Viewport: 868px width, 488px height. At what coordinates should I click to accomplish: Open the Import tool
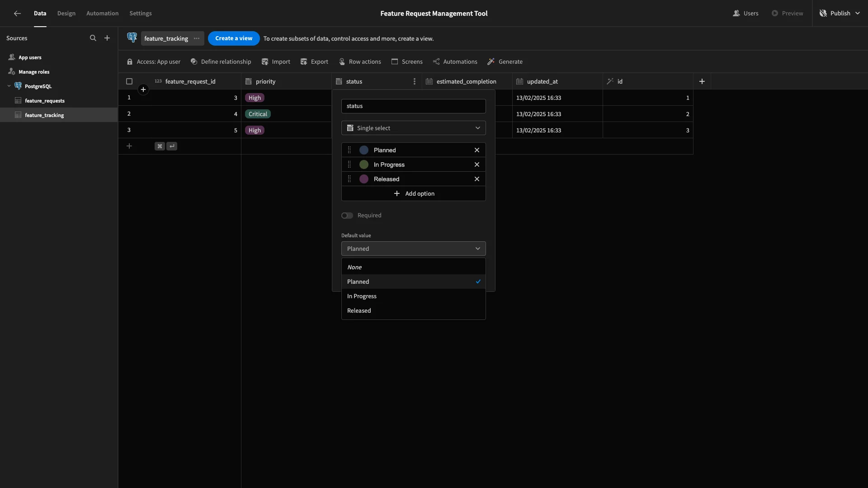pos(276,62)
